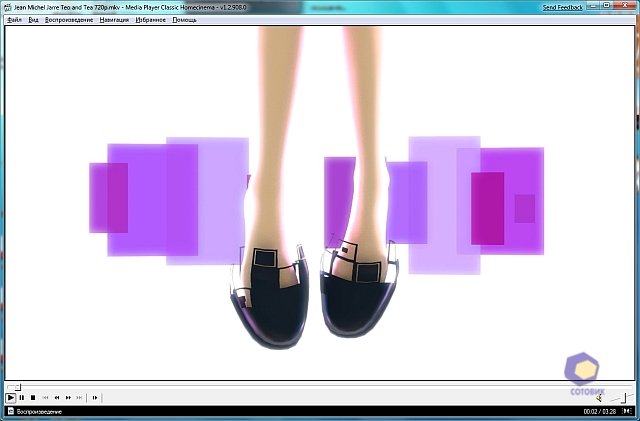The image size is (640, 421).
Task: Click the status bar playback state icon
Action: coord(10,411)
